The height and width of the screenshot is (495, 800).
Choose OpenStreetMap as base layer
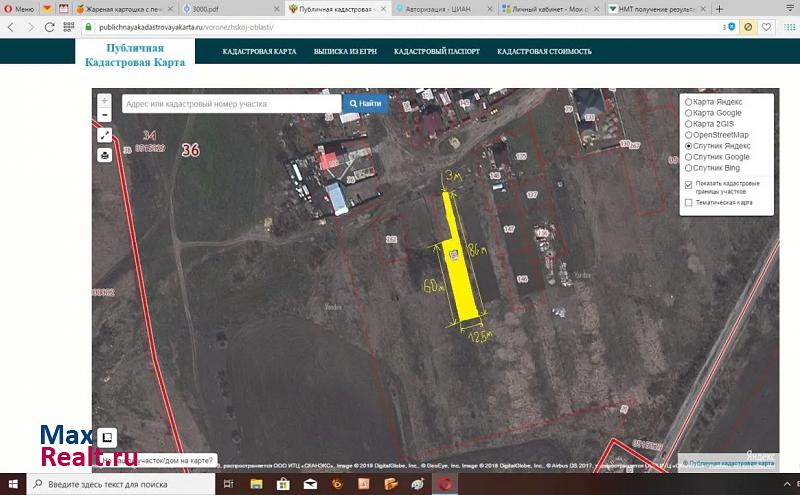(688, 135)
